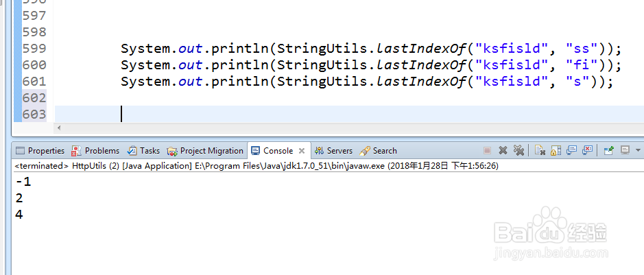Toggle show console on standard output change
The image size is (644, 275).
click(x=572, y=150)
